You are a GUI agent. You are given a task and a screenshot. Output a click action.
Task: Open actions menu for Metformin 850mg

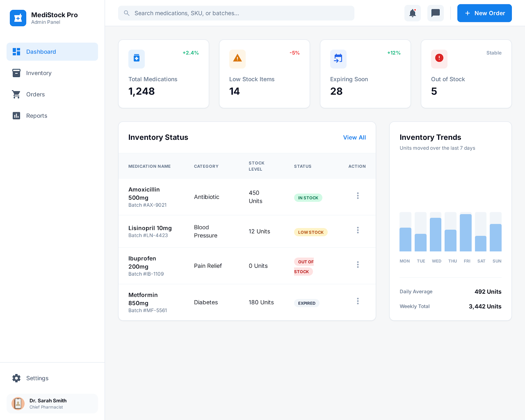coord(358,301)
